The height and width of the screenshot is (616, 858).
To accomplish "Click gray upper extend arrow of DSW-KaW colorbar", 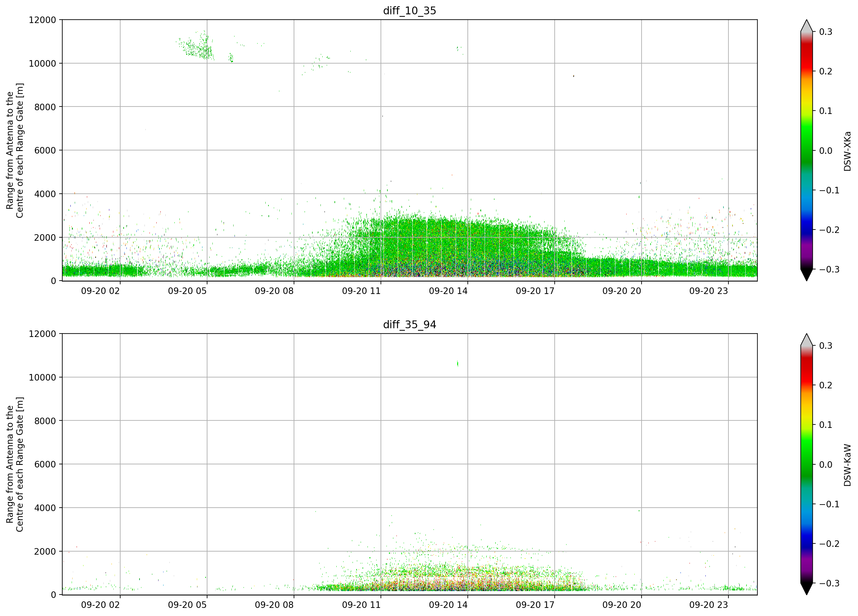I will tap(807, 340).
